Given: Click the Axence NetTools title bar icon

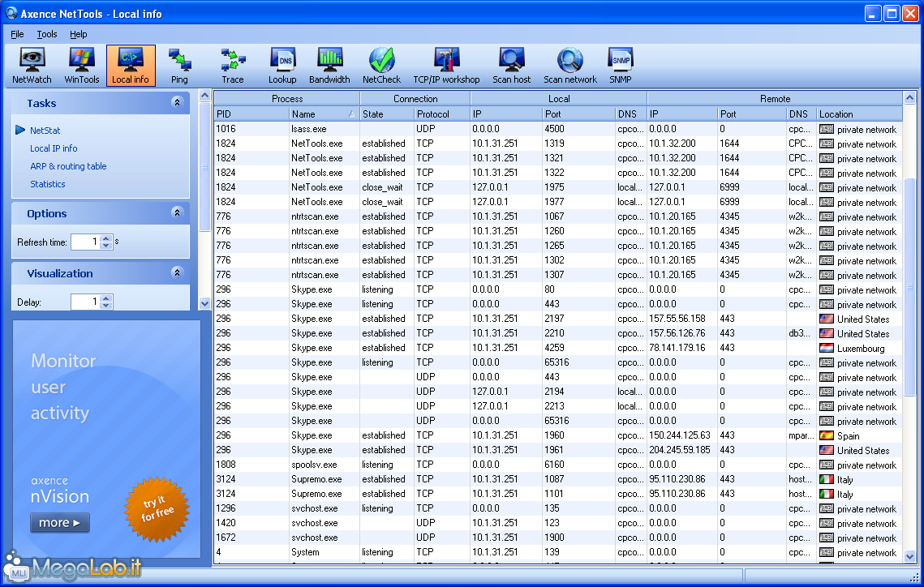Looking at the screenshot, I should tap(11, 13).
